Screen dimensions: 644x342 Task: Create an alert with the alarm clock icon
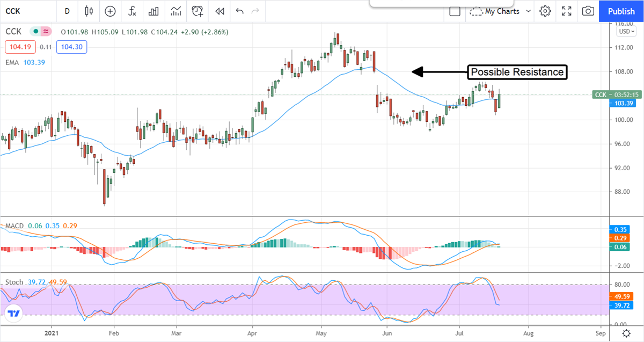point(198,11)
